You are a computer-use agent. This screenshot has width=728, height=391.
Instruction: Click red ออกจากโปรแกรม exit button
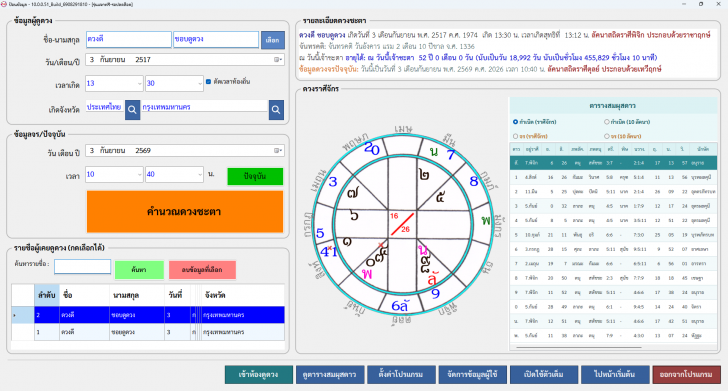(686, 374)
